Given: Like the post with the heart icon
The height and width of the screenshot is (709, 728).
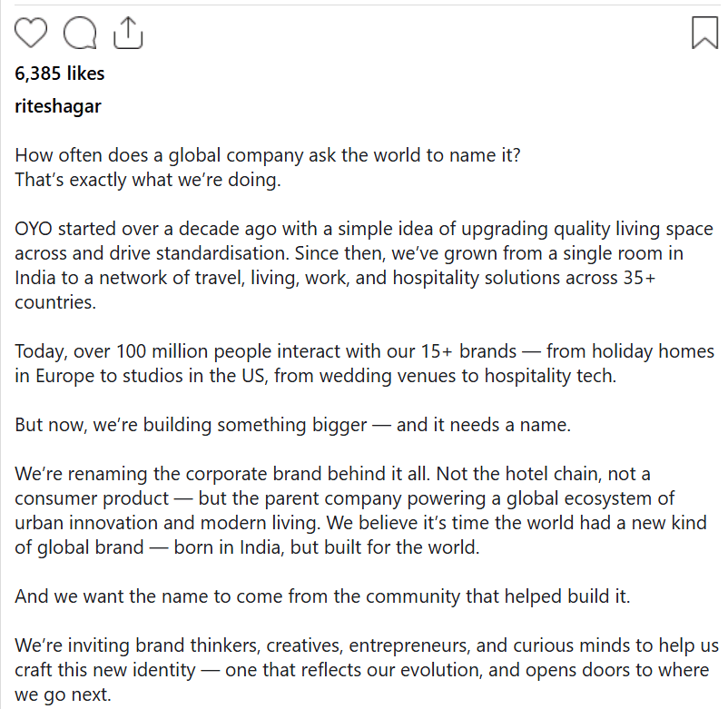Looking at the screenshot, I should [31, 33].
